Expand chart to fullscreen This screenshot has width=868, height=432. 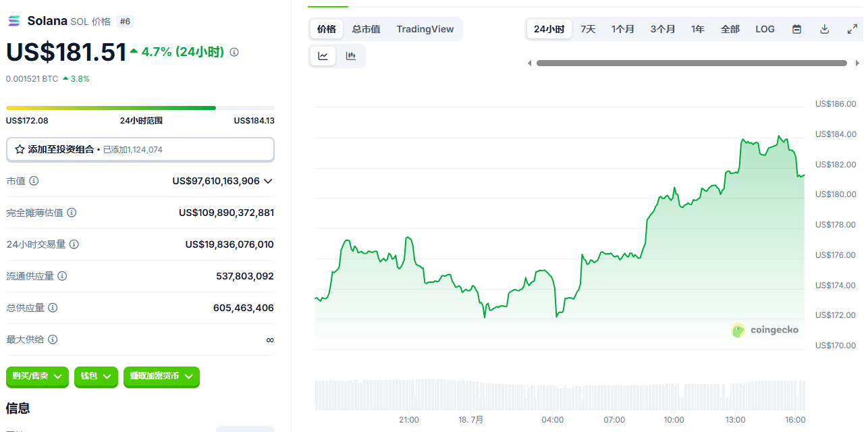click(852, 29)
